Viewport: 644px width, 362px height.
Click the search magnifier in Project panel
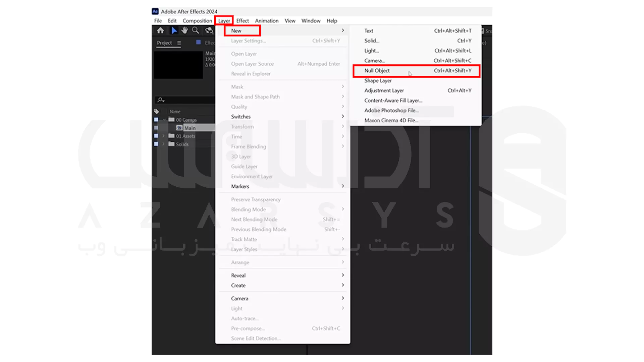click(x=161, y=100)
